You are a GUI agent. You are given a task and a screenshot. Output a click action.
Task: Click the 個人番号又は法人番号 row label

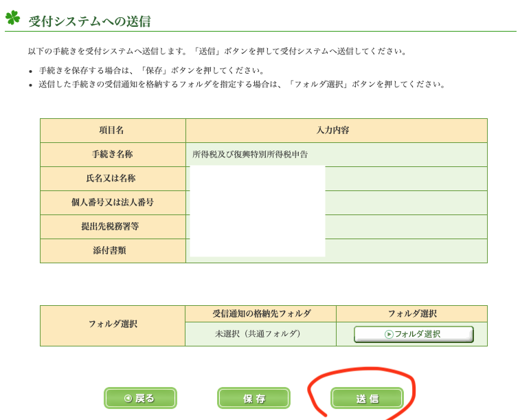(x=112, y=202)
